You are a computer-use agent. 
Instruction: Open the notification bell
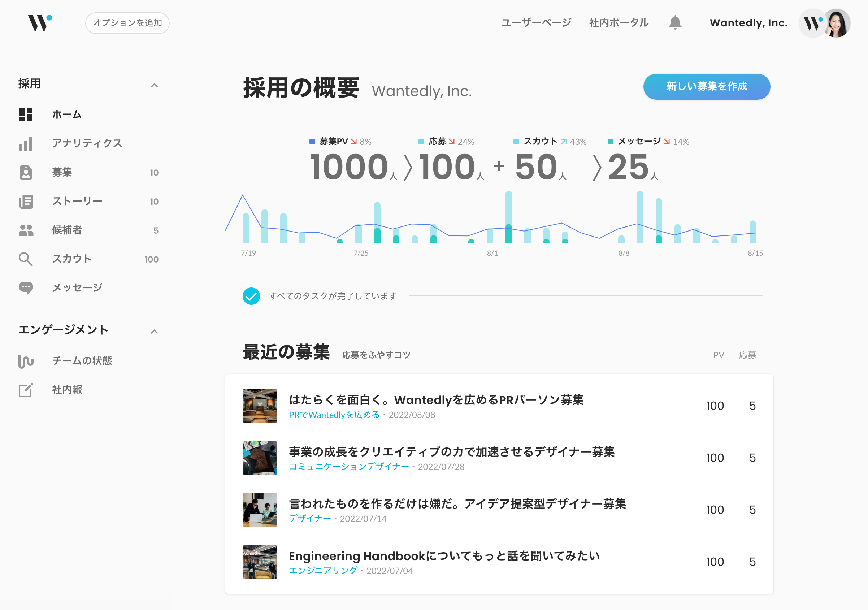point(675,23)
